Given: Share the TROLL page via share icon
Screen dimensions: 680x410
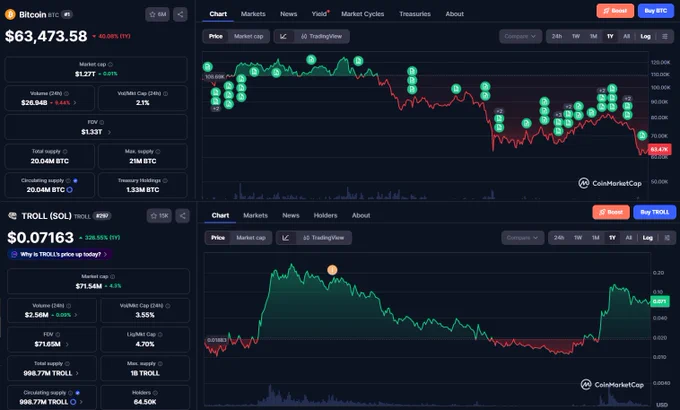Looking at the screenshot, I should click(183, 216).
